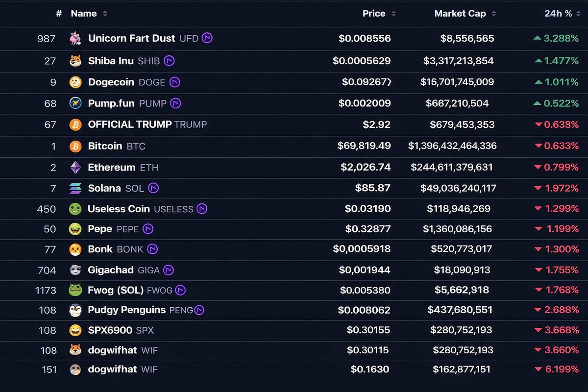Toggle sort arrows beside Market Cap header
The image size is (588, 392).
pos(493,14)
